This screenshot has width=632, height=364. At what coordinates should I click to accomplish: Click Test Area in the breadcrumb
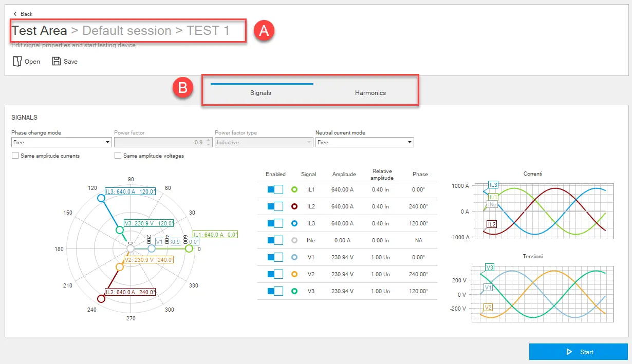click(40, 31)
